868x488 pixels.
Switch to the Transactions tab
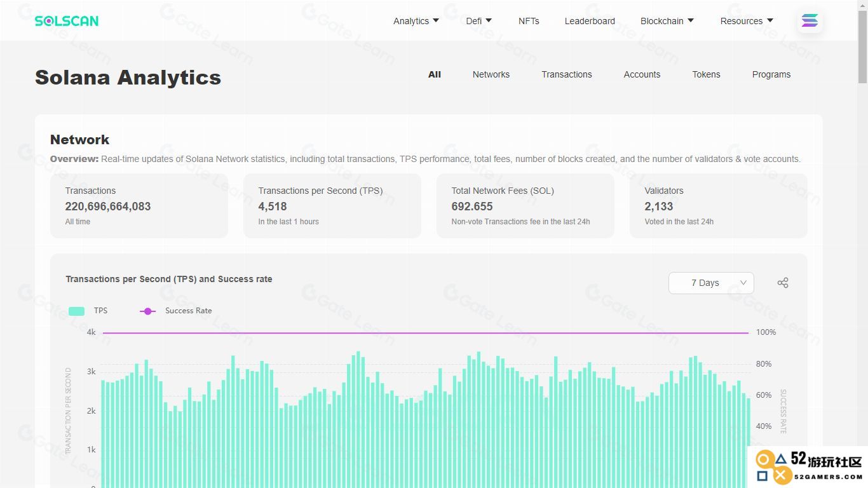(567, 74)
